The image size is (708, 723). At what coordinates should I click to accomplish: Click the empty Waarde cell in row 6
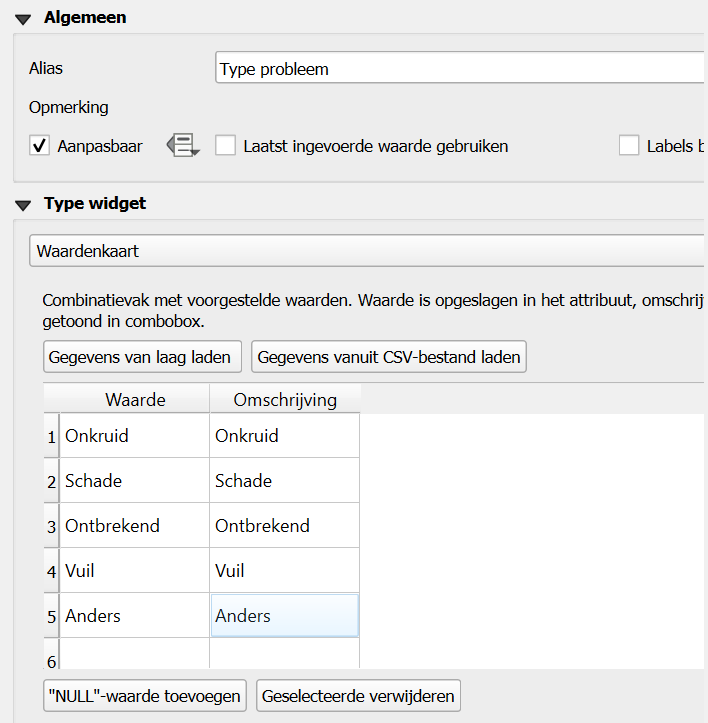click(134, 655)
